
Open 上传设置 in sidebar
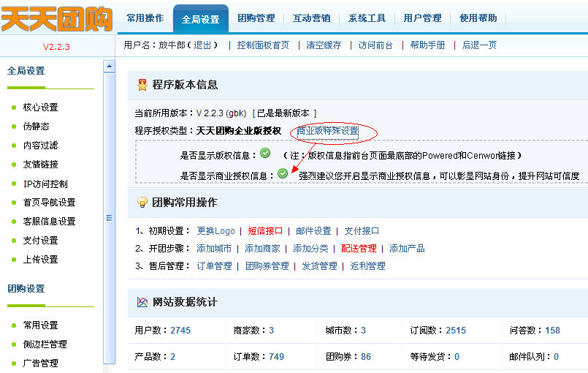(40, 260)
